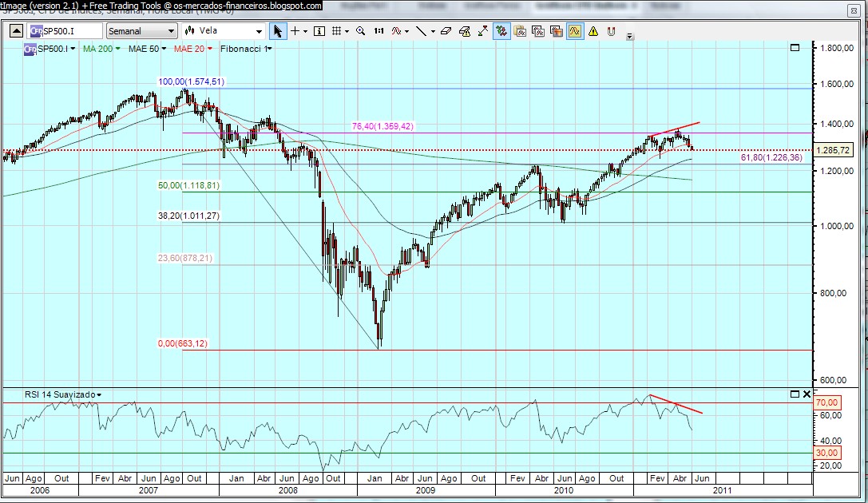Click the colored chart layout icon
This screenshot has height=503, width=868.
(x=557, y=31)
